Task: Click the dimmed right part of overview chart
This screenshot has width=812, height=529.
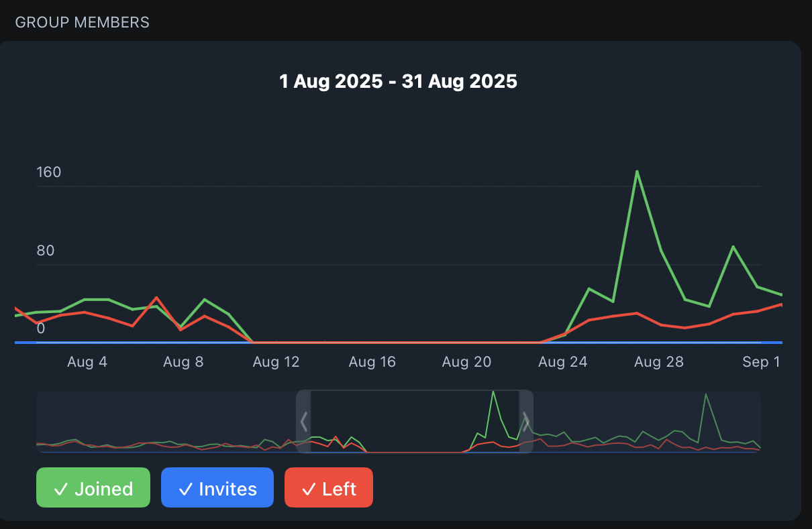Action: [x=647, y=422]
